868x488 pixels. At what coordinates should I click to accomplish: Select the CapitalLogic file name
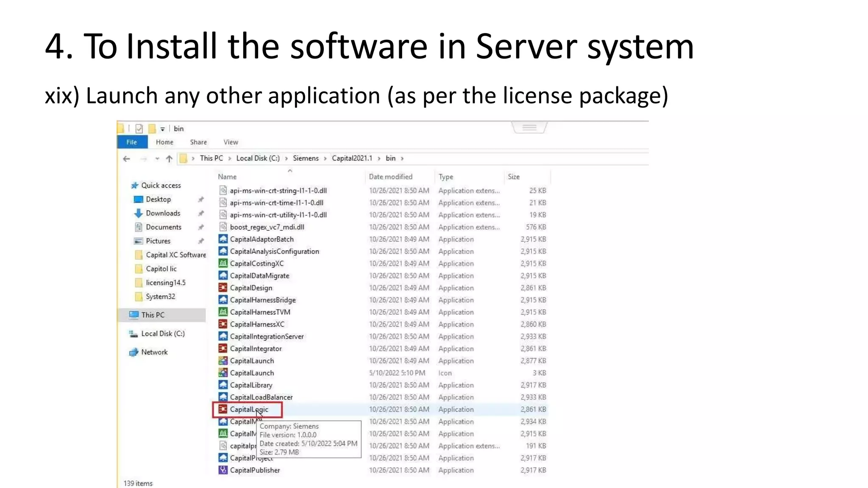[x=249, y=409]
